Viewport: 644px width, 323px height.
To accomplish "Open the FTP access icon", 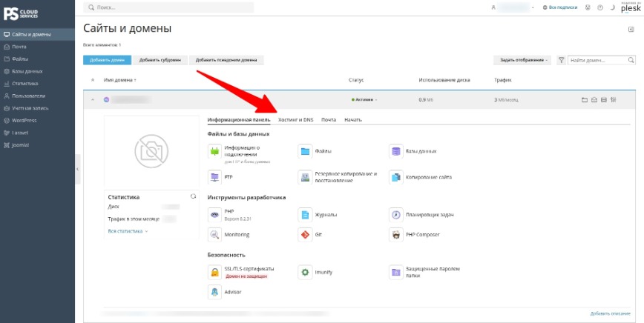I will [215, 177].
